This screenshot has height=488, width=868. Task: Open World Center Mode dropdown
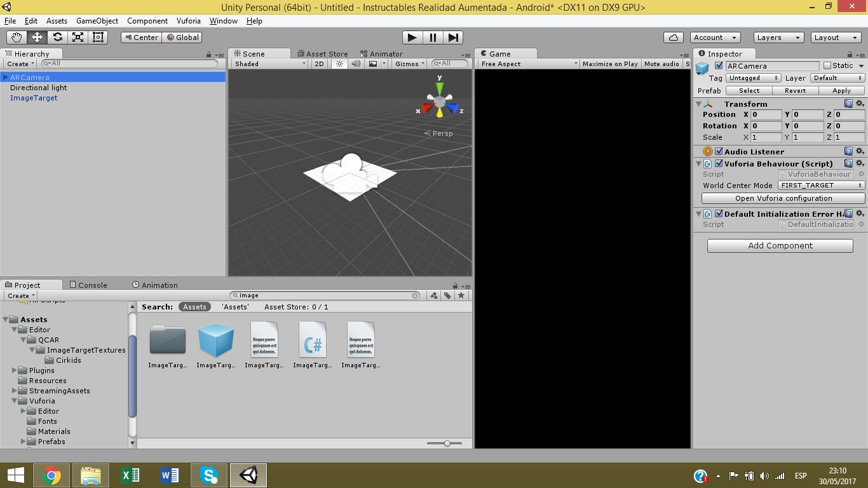point(821,186)
